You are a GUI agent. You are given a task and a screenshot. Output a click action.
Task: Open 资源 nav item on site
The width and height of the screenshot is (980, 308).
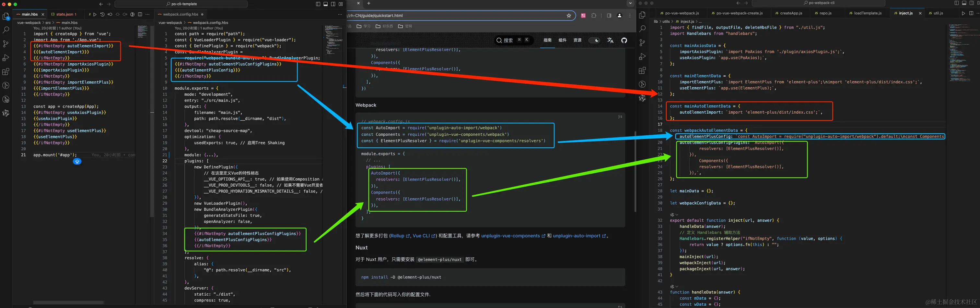pyautogui.click(x=577, y=40)
